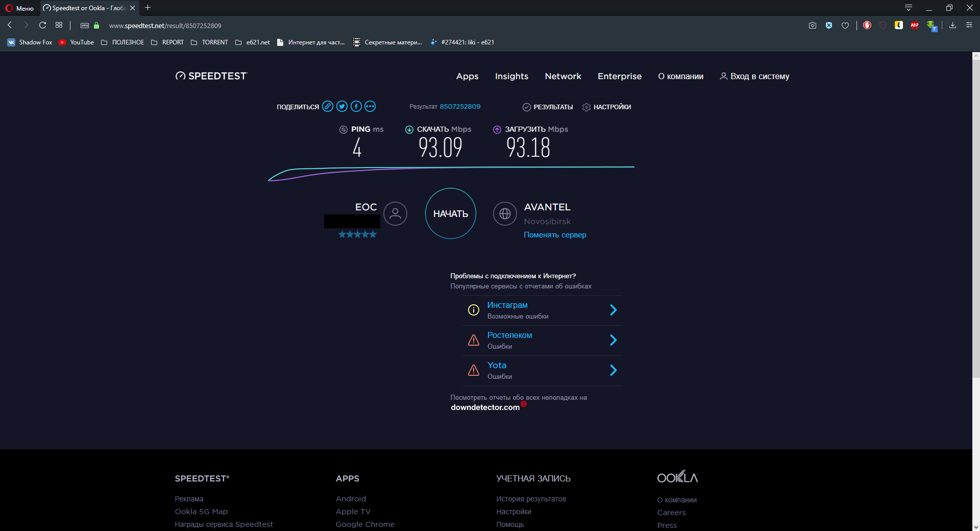Open more sharing options ellipsis icon
The height and width of the screenshot is (531, 980).
pos(370,106)
